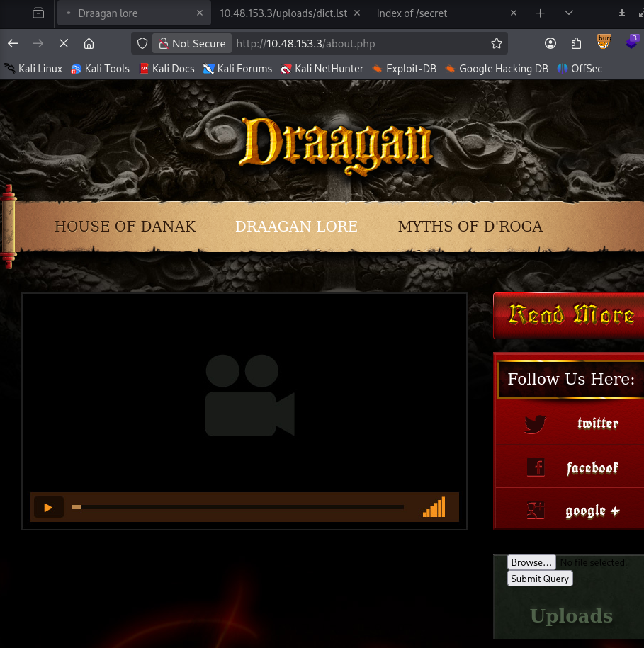Open House of Danak menu item
644x648 pixels.
click(x=125, y=227)
